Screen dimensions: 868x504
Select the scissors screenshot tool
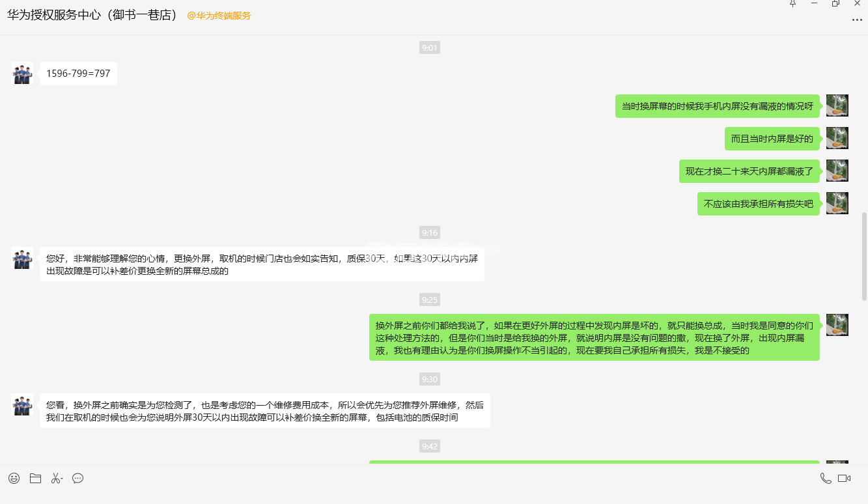click(x=55, y=479)
